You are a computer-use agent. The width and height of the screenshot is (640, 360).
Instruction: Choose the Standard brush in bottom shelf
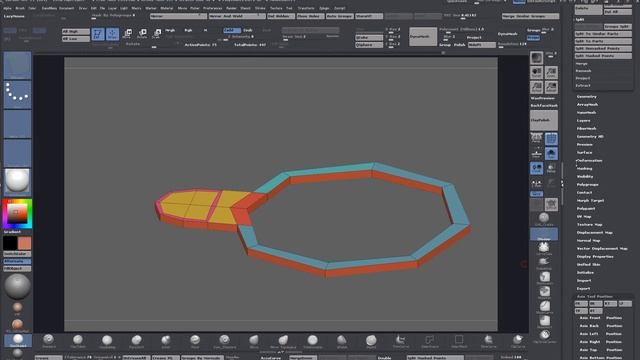coord(49,341)
